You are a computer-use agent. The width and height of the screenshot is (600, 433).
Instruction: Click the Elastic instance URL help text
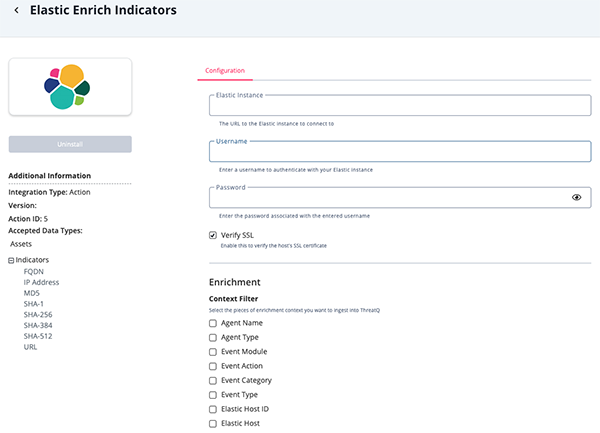[x=276, y=124]
